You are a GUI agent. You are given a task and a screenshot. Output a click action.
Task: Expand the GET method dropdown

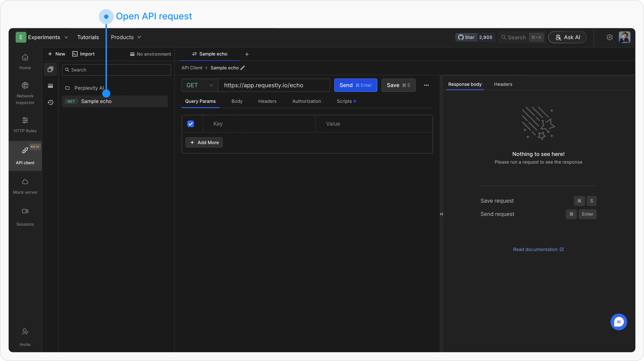point(200,85)
